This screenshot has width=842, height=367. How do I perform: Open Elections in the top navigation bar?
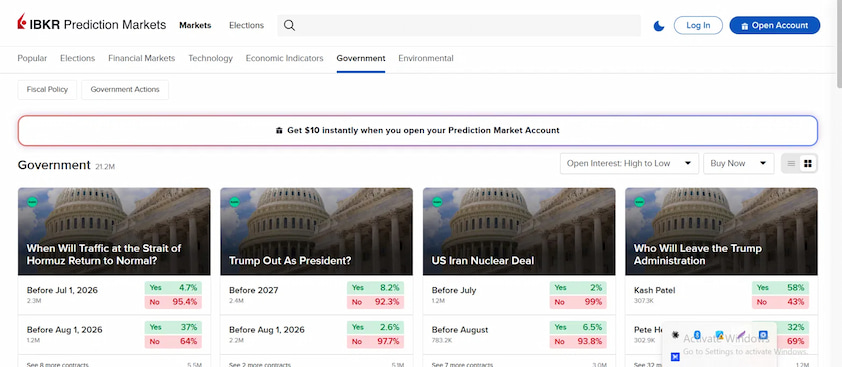tap(246, 25)
